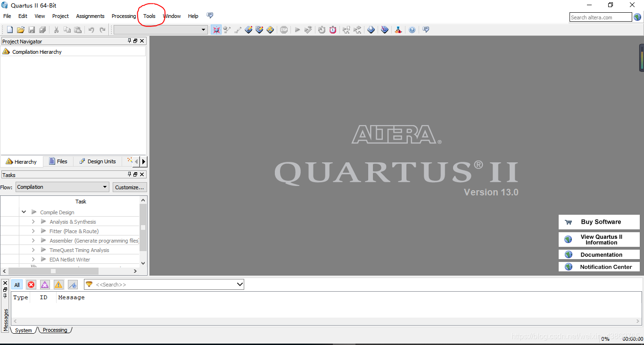644x345 pixels.
Task: Close the Tasks panel
Action: [x=142, y=174]
